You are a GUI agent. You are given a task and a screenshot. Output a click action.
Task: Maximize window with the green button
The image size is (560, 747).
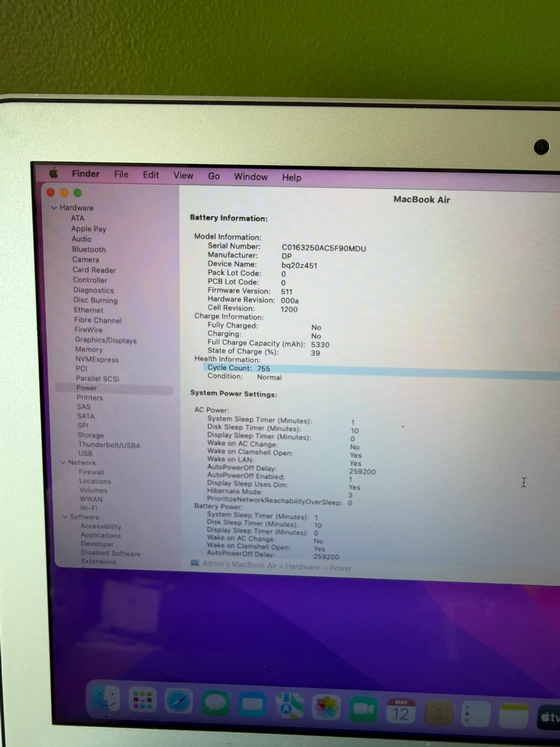[78, 193]
